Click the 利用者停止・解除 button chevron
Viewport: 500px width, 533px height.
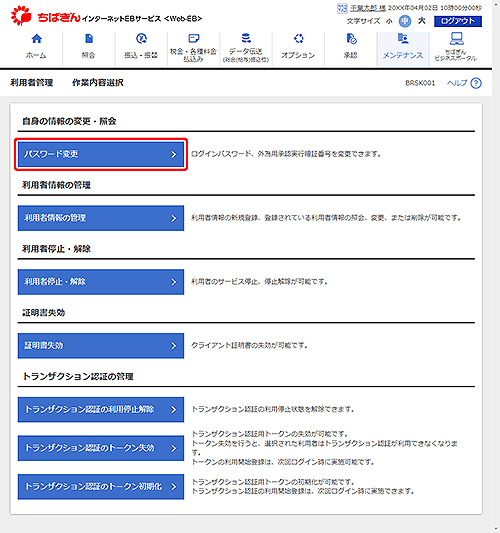tap(173, 282)
